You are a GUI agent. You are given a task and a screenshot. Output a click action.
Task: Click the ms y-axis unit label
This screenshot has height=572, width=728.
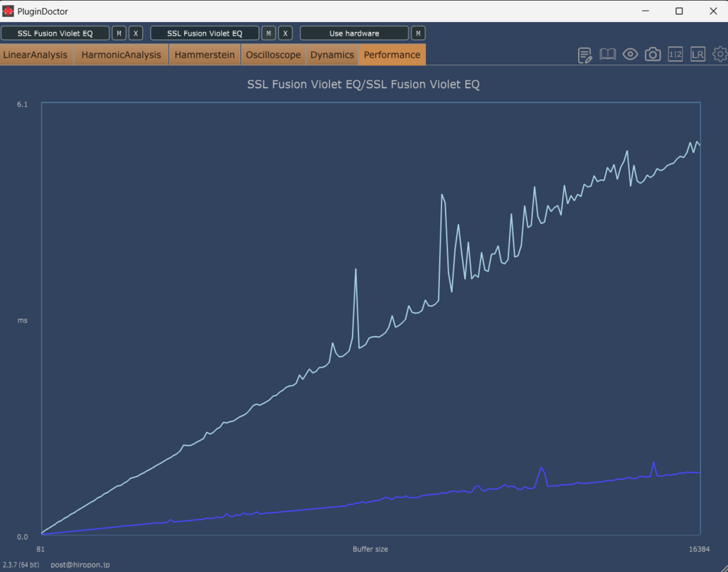point(22,320)
